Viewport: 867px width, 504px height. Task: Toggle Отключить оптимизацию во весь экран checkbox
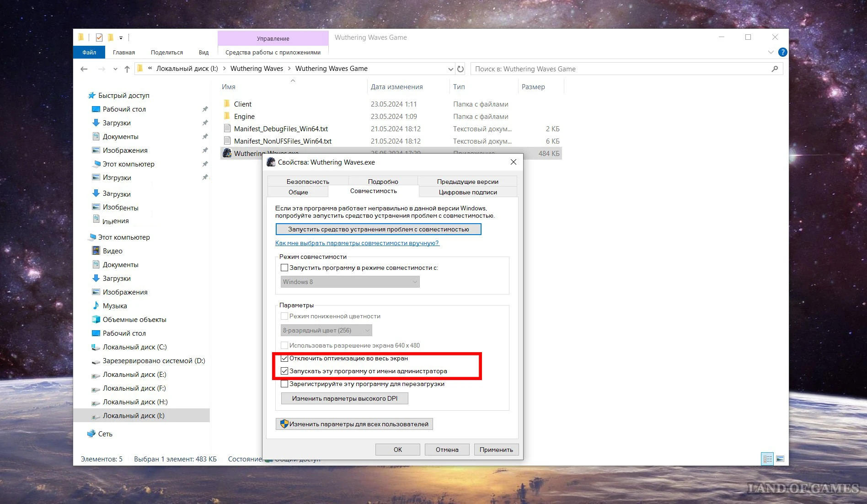284,358
